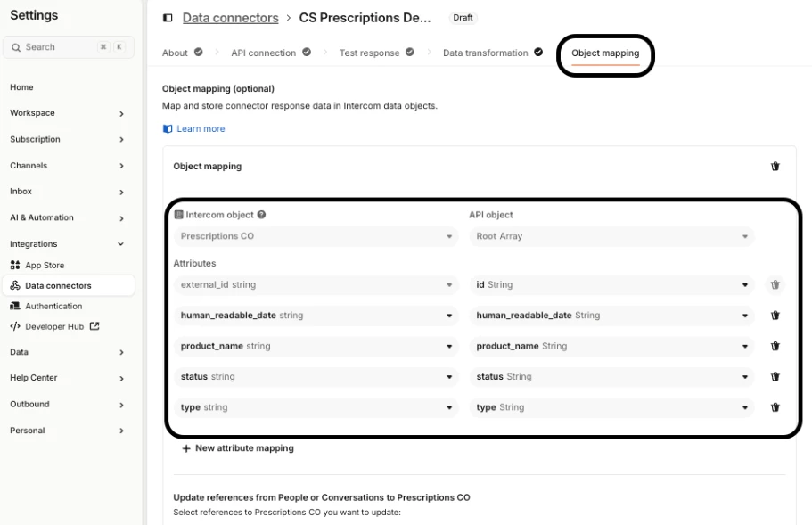Click the help icon next to Intercom object
This screenshot has width=812, height=525.
[x=261, y=215]
